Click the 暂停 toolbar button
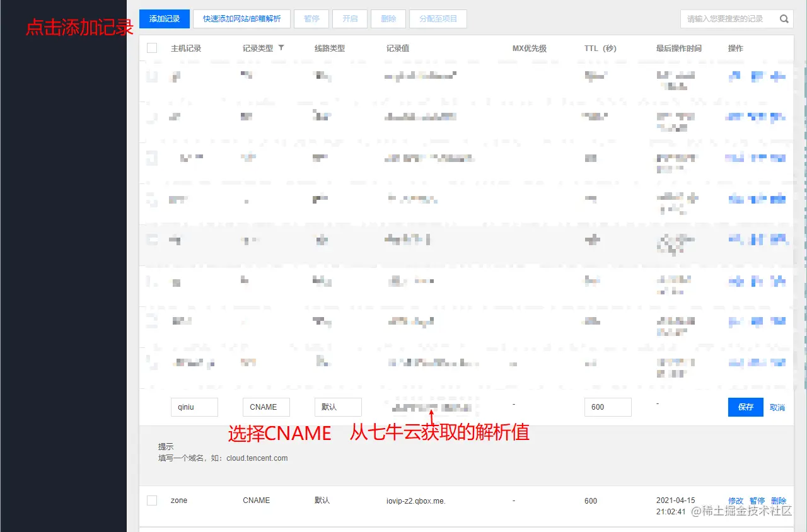 tap(311, 19)
